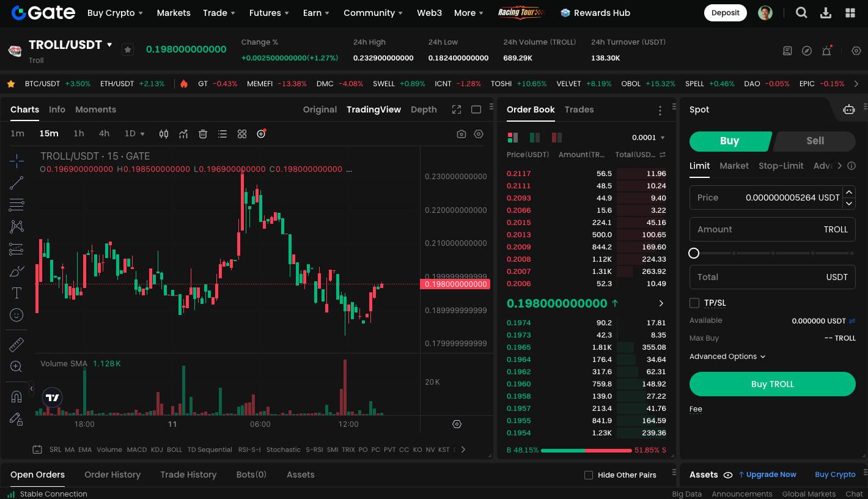Image resolution: width=868 pixels, height=499 pixels.
Task: Check the Hide Other Pairs box
Action: (589, 475)
